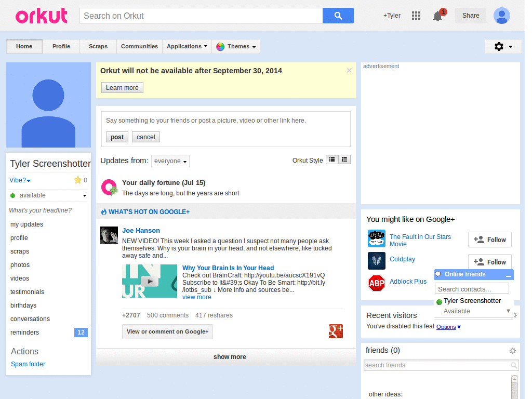The image size is (532, 399).
Task: Click the Themes color wheel icon
Action: tap(220, 46)
